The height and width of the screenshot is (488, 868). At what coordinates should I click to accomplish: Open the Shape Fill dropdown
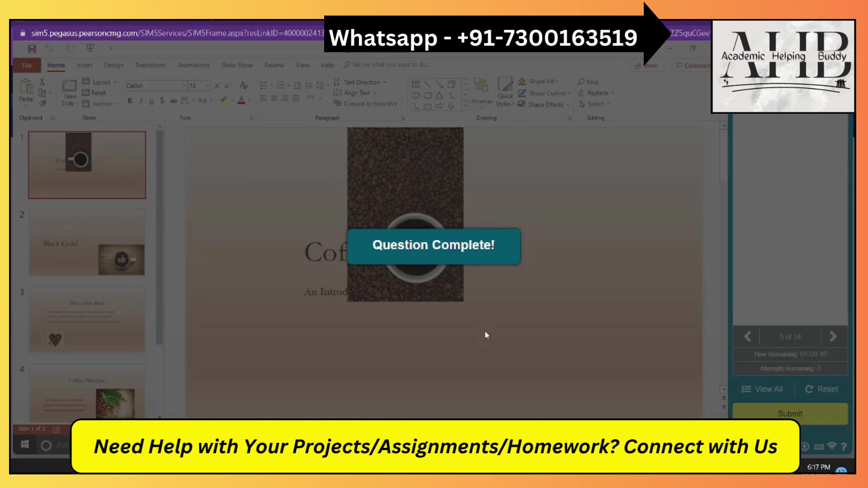538,81
